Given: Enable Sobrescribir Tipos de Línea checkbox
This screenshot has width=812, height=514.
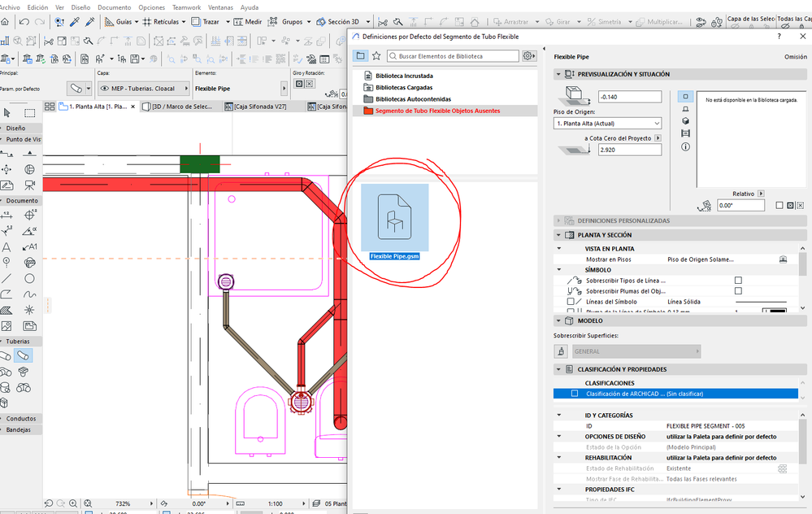Looking at the screenshot, I should 738,281.
